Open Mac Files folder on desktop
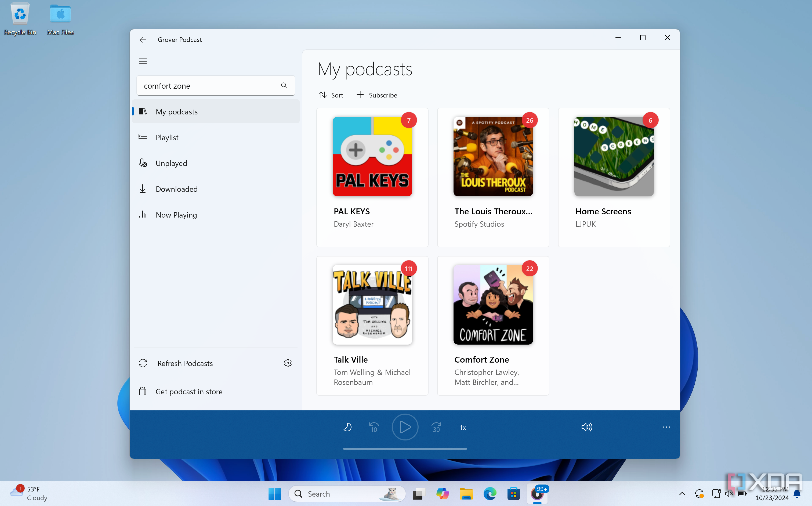The image size is (812, 506). coord(60,19)
